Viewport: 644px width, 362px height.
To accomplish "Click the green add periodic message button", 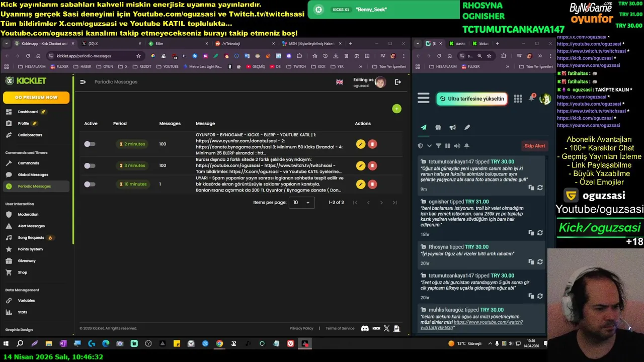I will (396, 109).
